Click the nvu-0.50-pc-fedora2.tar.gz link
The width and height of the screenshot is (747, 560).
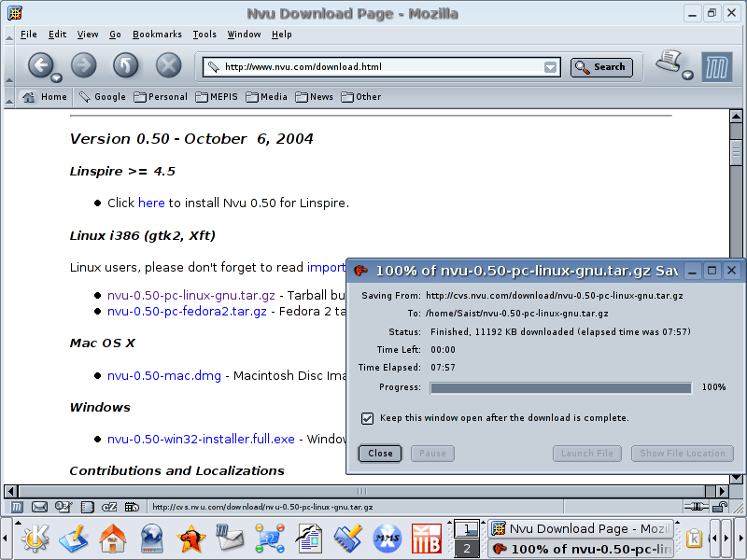[x=187, y=312]
